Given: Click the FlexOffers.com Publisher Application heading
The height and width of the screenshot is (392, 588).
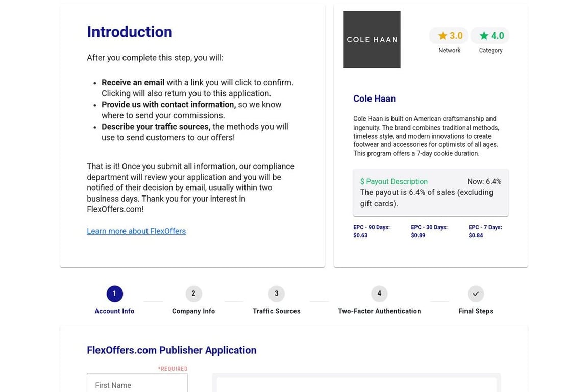Looking at the screenshot, I should 171,350.
